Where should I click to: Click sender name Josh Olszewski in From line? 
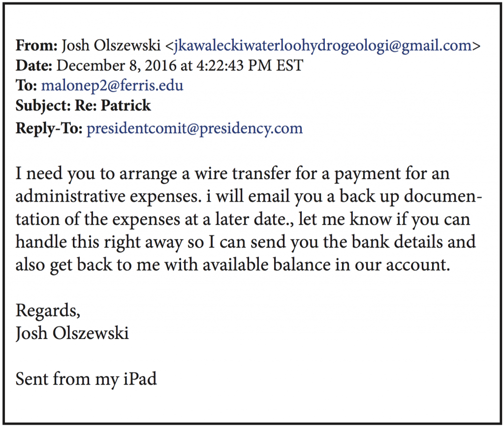pyautogui.click(x=111, y=46)
